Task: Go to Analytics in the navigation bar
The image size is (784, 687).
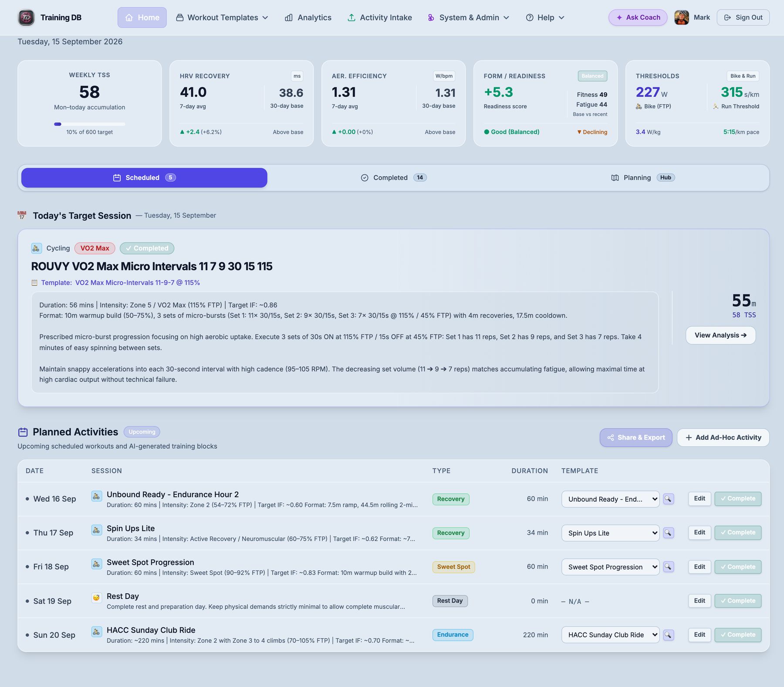Action: [x=308, y=17]
